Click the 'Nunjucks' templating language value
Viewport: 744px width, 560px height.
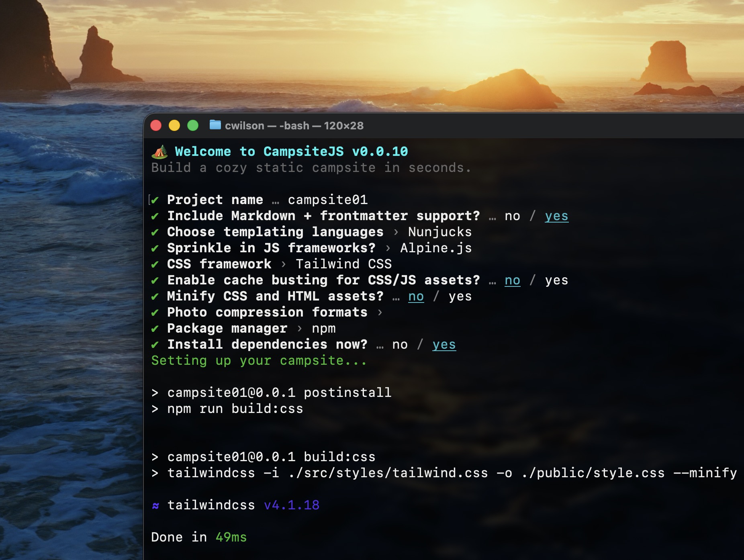pos(440,232)
